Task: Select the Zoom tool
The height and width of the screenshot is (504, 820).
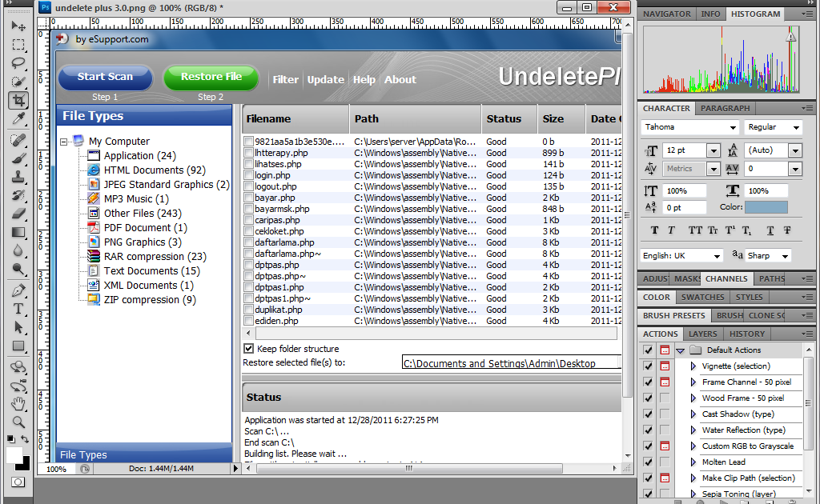Action: coord(18,422)
